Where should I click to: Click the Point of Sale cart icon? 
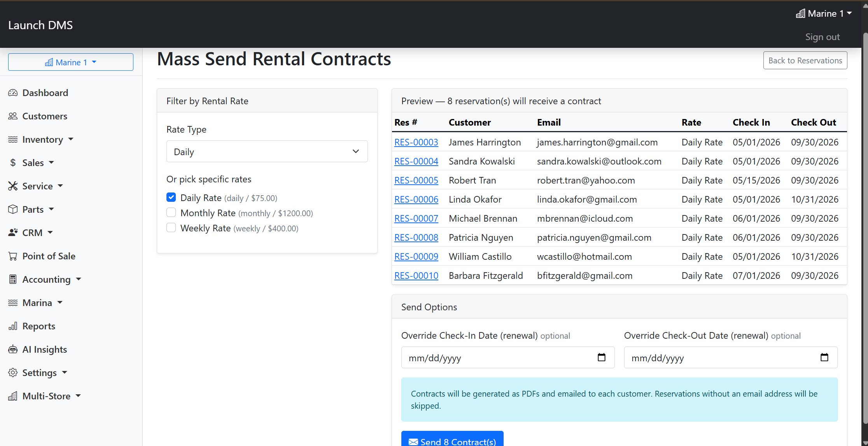point(13,256)
